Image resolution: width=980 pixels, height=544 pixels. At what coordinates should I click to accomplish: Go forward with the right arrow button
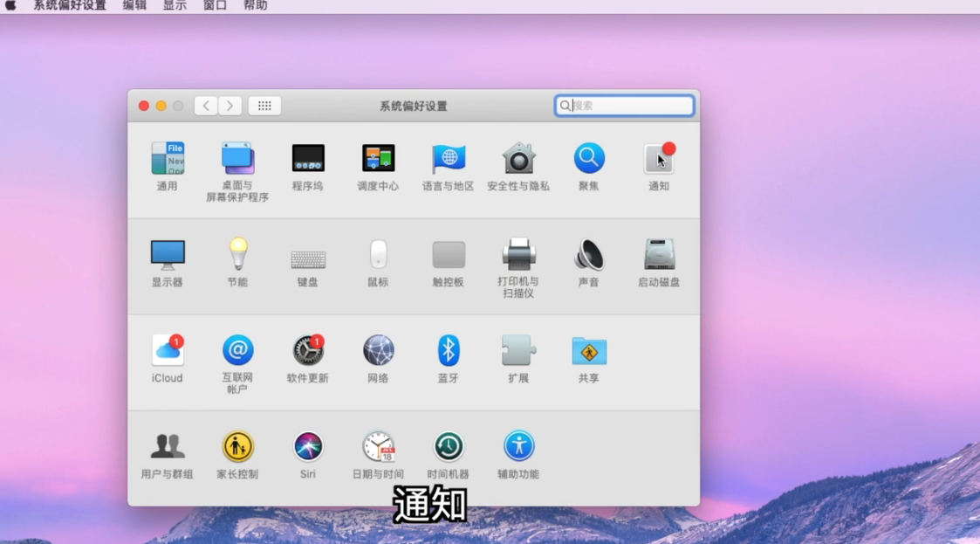[x=230, y=106]
